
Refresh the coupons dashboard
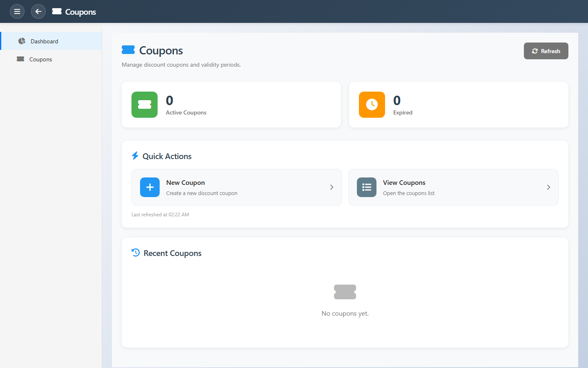tap(546, 51)
